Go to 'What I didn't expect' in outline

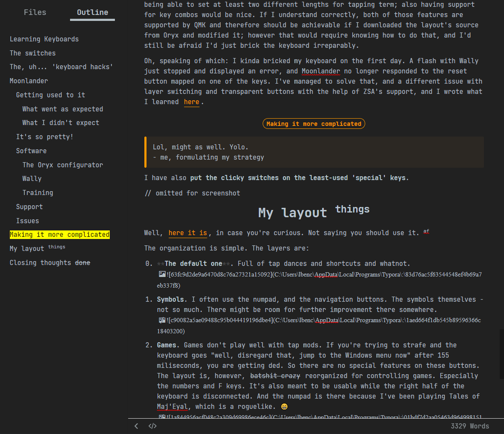[x=61, y=123]
